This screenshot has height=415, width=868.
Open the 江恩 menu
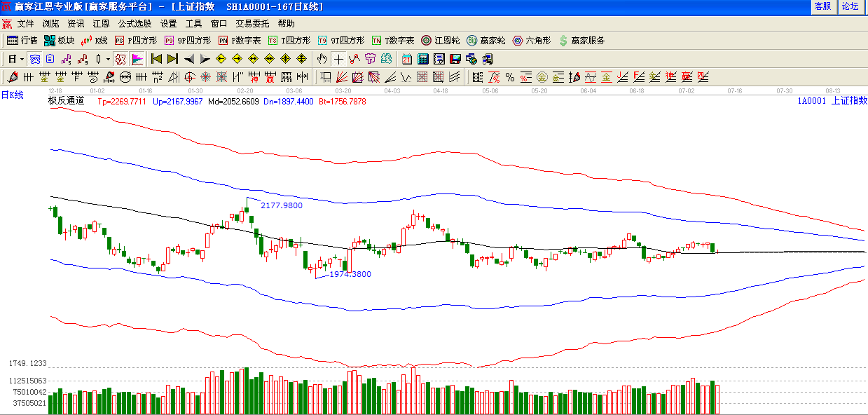(101, 23)
